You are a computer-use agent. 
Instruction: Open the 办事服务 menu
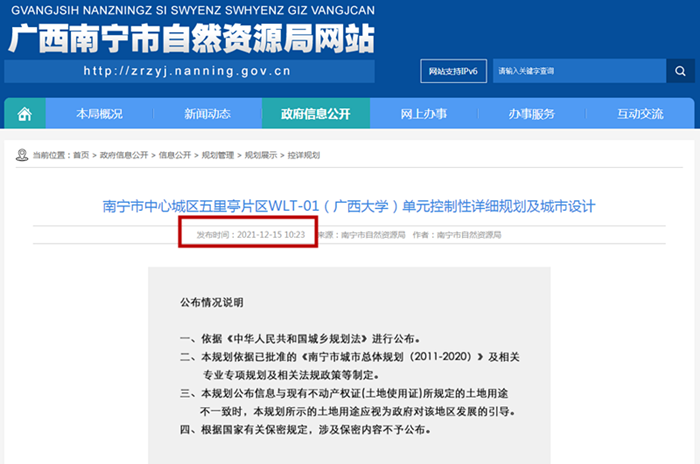(532, 114)
